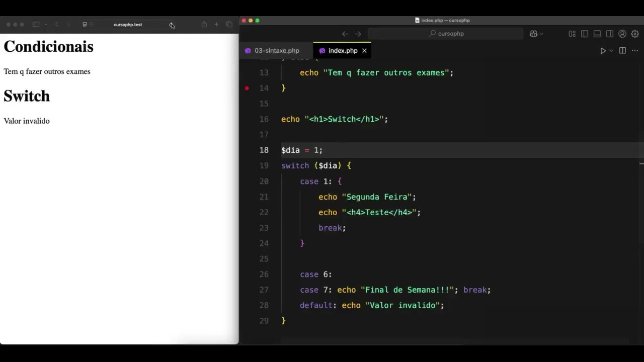Click the Switch heading in Safari page
644x362 pixels.
coord(27,96)
